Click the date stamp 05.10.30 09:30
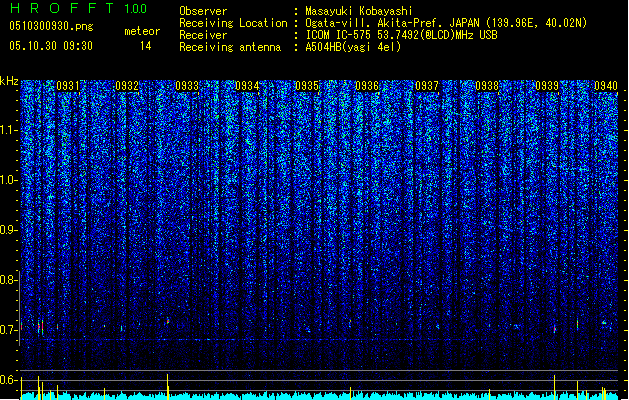 (51, 46)
